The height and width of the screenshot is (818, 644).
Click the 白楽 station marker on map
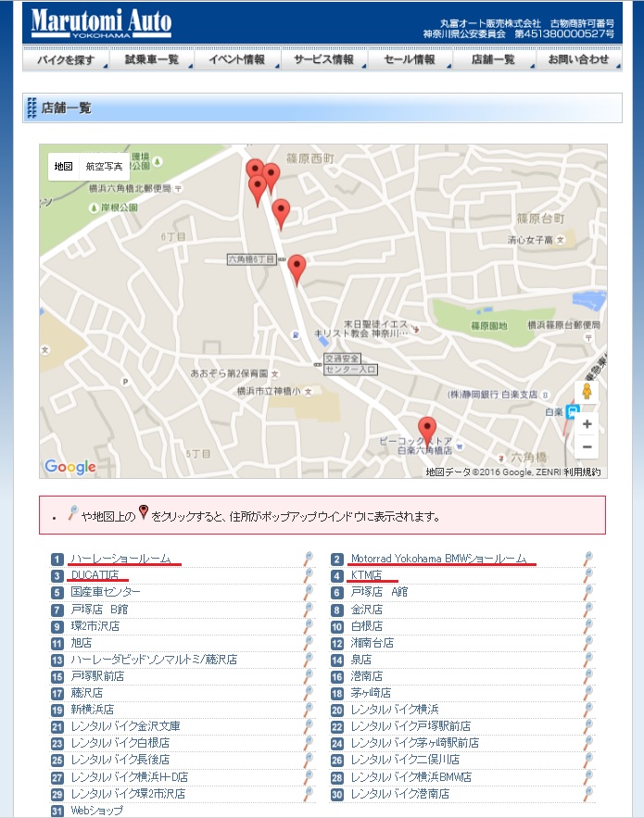click(x=574, y=412)
